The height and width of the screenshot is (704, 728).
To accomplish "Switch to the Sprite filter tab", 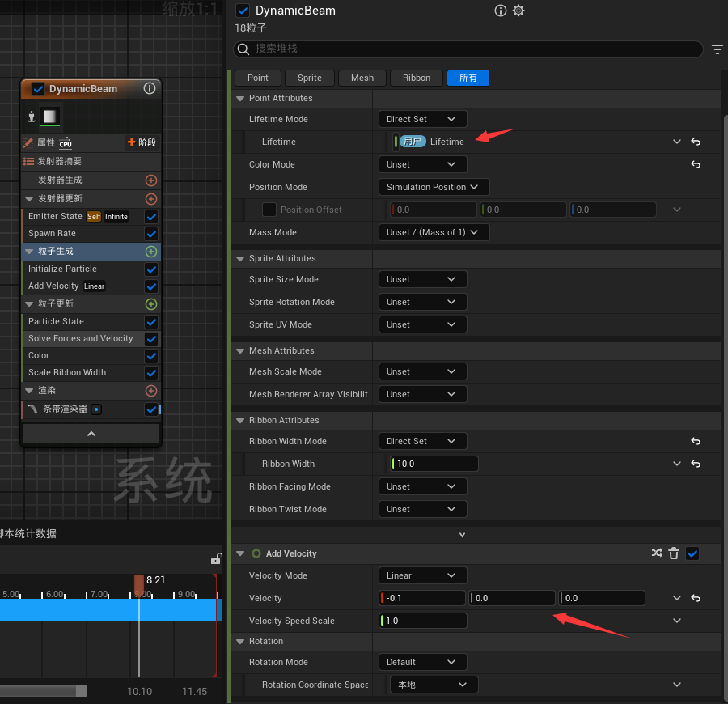I will pos(310,78).
